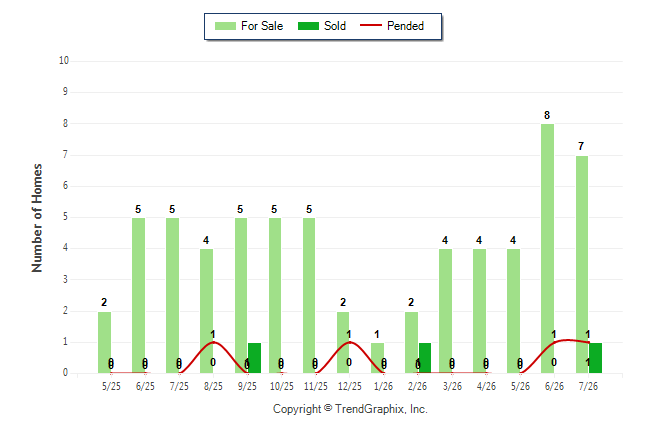Viewport: 646px width, 434px height.
Task: Click the Pended curve peak at 8/25
Action: tap(213, 342)
